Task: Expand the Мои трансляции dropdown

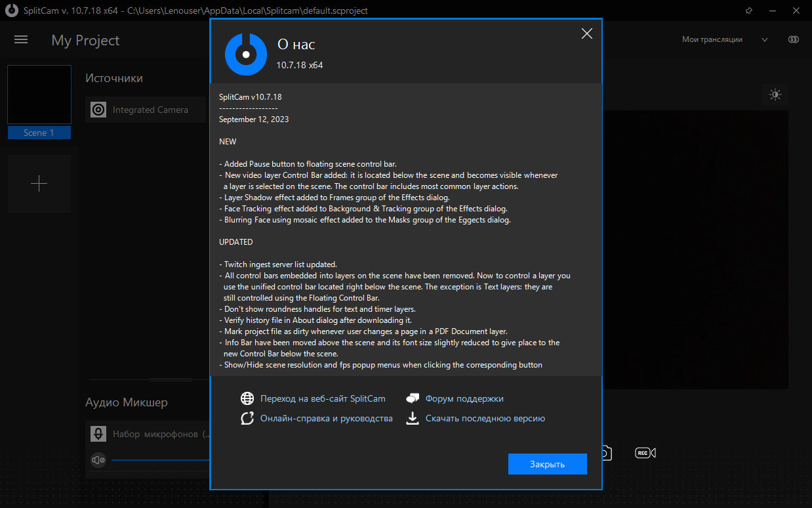Action: (765, 40)
